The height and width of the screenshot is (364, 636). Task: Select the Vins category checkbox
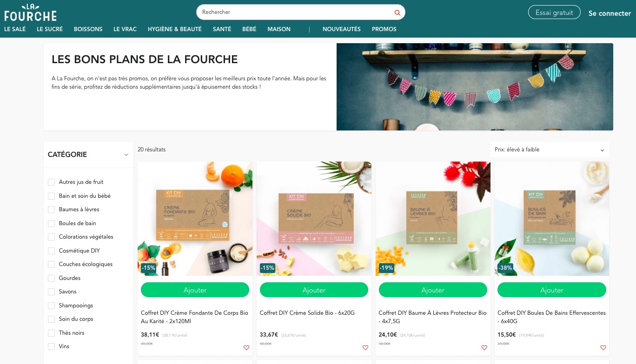pos(51,346)
